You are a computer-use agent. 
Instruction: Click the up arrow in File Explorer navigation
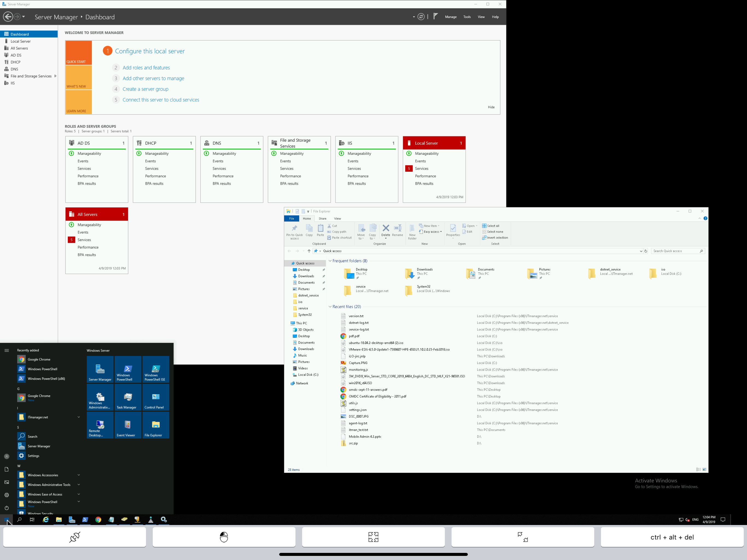coord(309,251)
